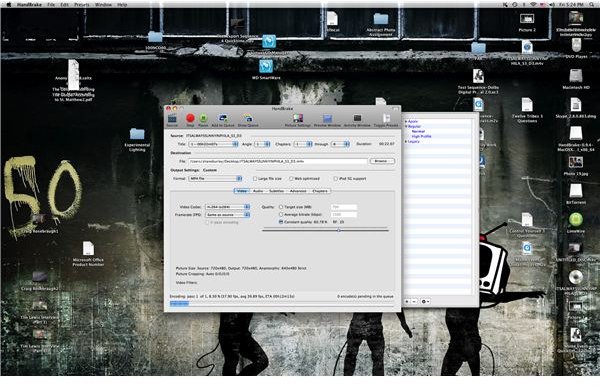Expand the Legacy presets group
The height and width of the screenshot is (386, 600).
coord(406,142)
